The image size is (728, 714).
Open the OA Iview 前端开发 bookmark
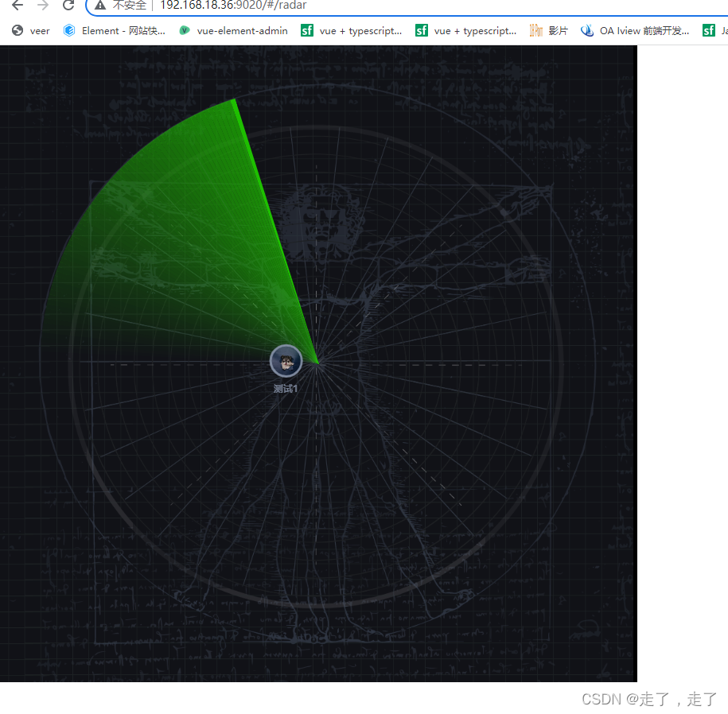pos(635,31)
